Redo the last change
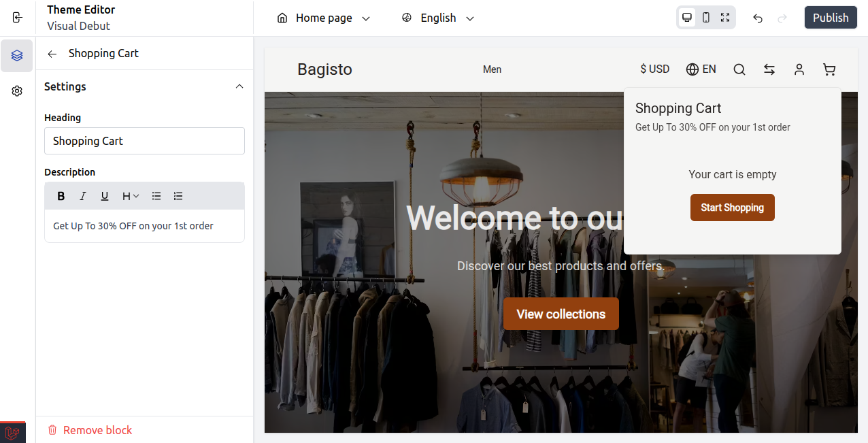Screen dimensions: 868x443 click(782, 18)
